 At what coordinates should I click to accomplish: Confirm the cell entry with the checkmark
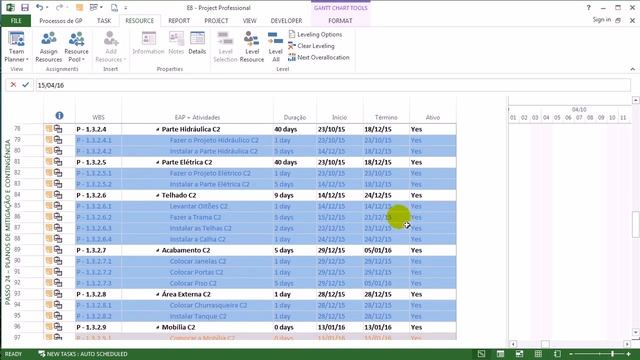[25, 84]
